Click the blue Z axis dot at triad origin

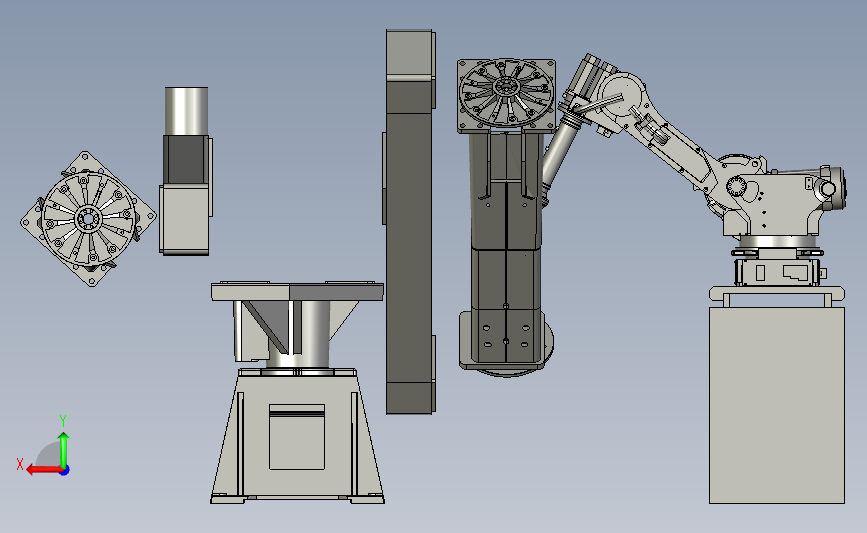65,470
